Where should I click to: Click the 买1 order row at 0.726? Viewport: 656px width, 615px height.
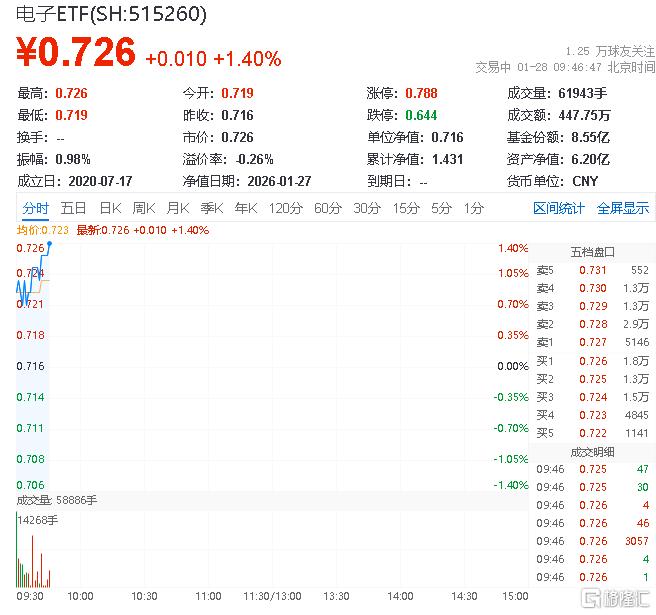coord(592,361)
